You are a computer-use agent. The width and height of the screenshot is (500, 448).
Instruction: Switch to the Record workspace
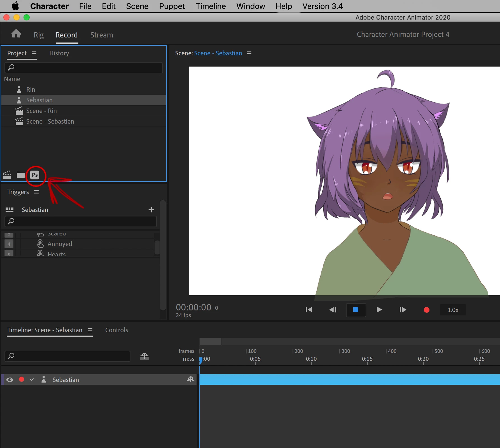click(x=67, y=35)
